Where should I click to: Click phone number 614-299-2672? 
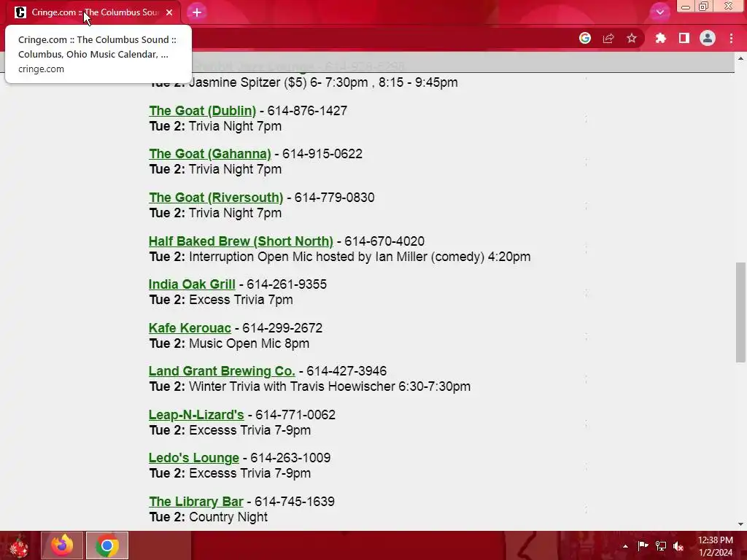[282, 328]
